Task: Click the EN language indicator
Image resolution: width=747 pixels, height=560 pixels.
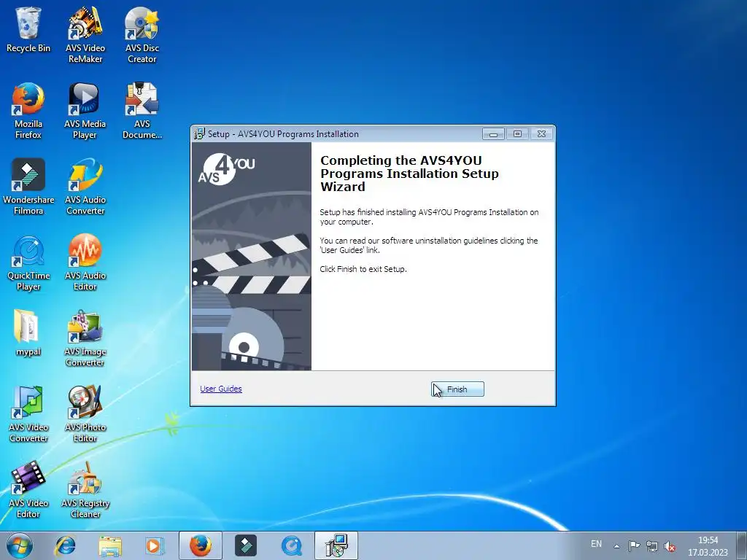Action: pyautogui.click(x=596, y=544)
